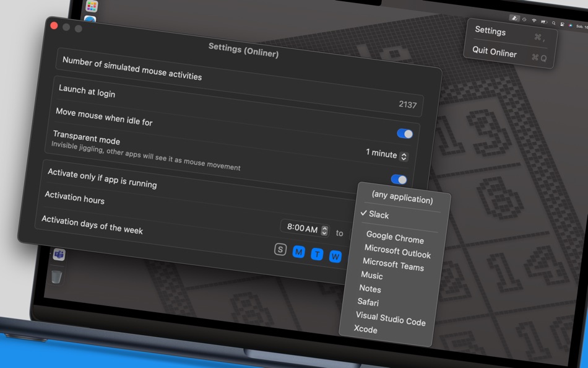Click the 8:00 AM time stepper arrows
This screenshot has height=368, width=588.
point(325,230)
